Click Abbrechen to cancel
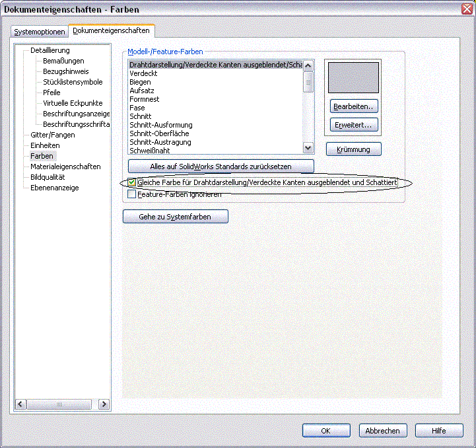The image size is (476, 448). (383, 431)
